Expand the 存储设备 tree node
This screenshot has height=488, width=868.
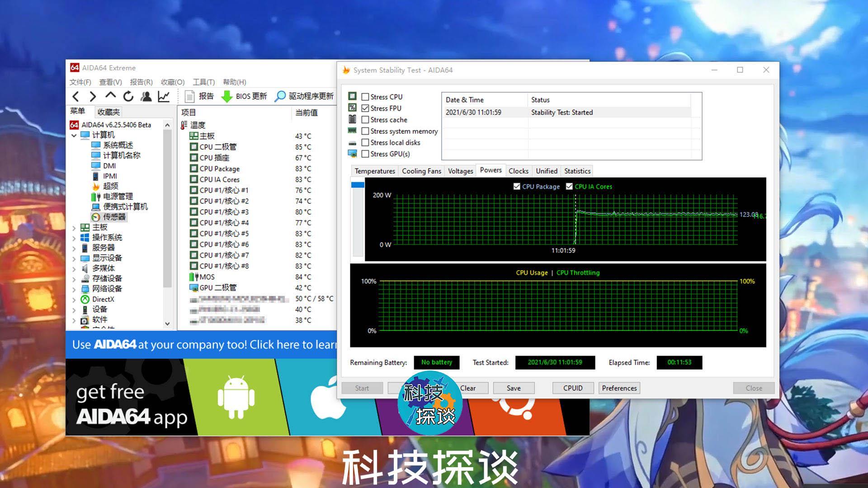(74, 279)
